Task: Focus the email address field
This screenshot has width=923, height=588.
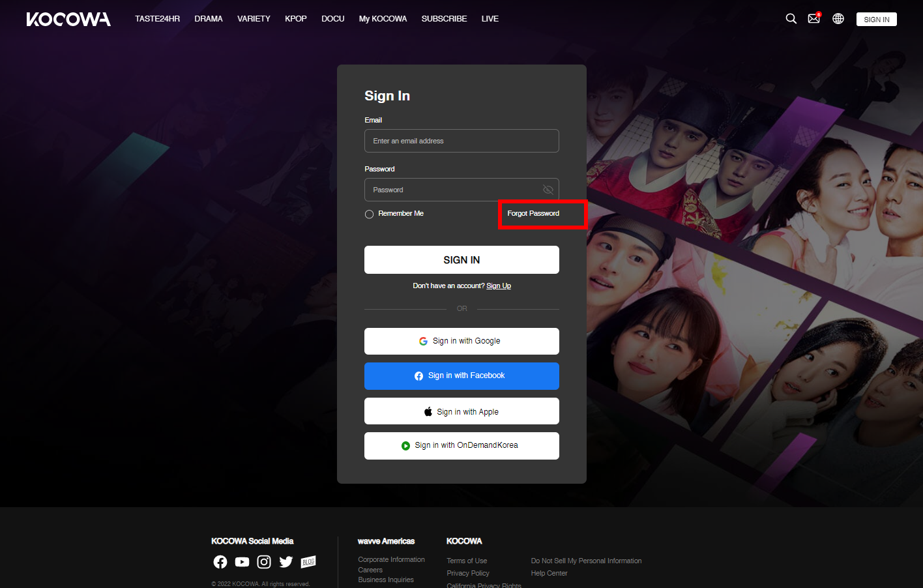Action: (461, 141)
